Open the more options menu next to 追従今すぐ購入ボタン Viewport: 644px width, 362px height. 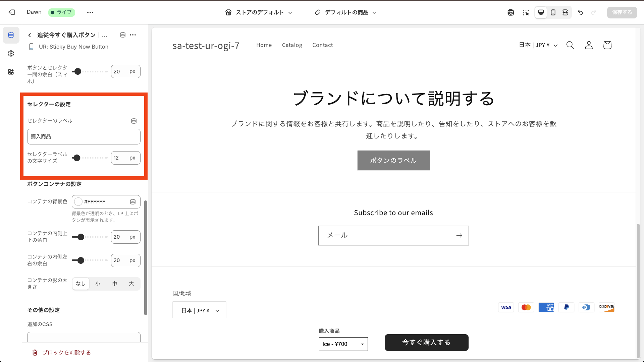tap(133, 35)
